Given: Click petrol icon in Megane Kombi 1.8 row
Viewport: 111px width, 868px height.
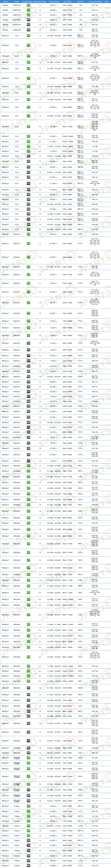Looking at the screenshot, I should point(29,784).
